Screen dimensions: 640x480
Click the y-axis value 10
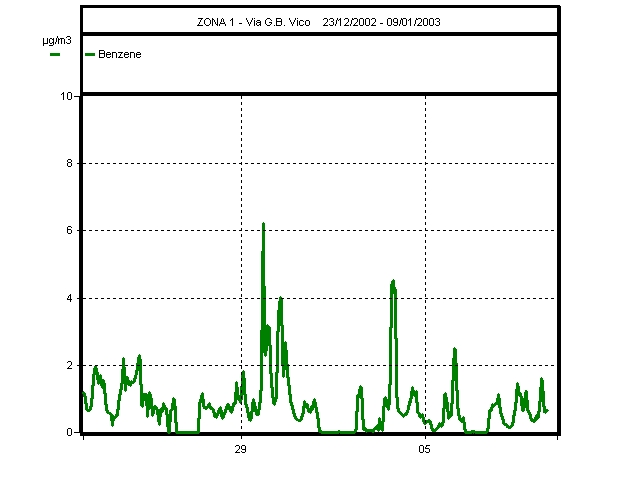[66, 96]
